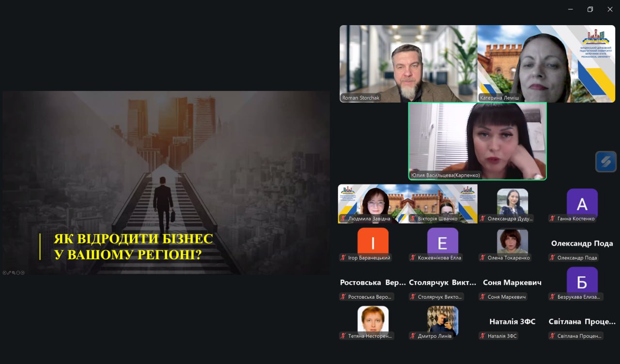Select the pen annotation tool on the slide
620x364 pixels.
point(9,273)
